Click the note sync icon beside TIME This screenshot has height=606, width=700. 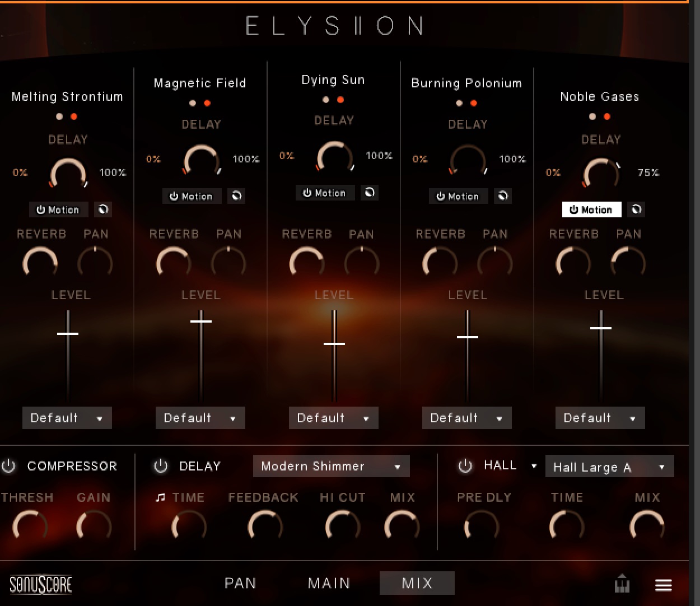(161, 497)
